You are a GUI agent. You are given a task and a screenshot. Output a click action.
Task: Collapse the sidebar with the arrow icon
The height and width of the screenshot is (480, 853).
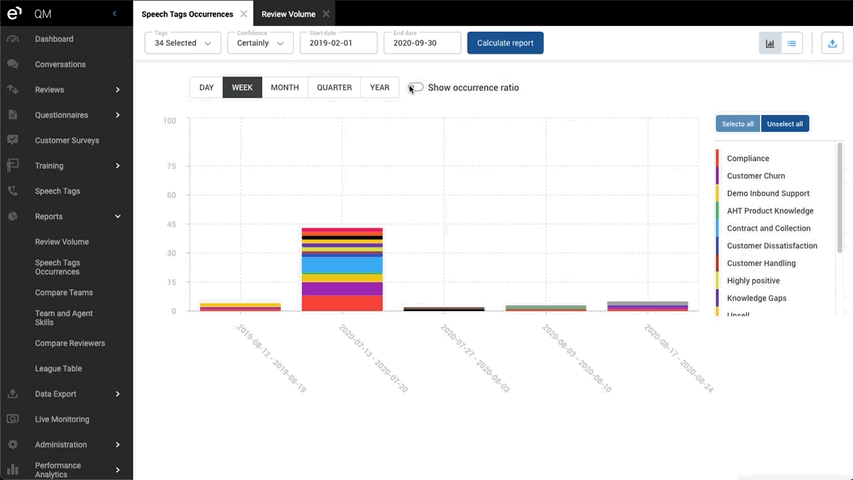[114, 14]
